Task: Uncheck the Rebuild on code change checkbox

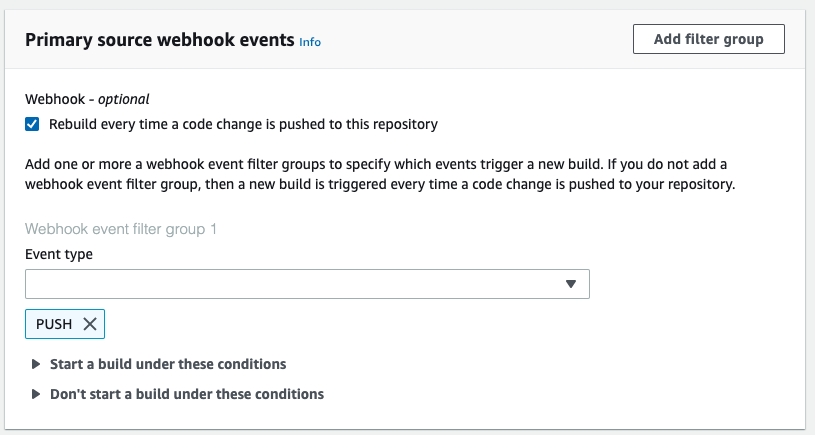Action: [33, 125]
